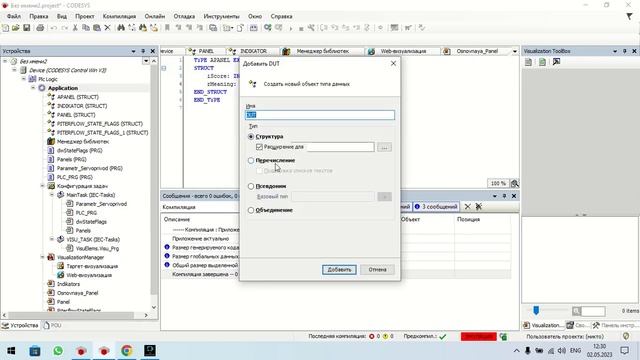Viewport: 640px width, 360px height.
Task: Open the Устройства panel options dropdown
Action: tap(133, 51)
